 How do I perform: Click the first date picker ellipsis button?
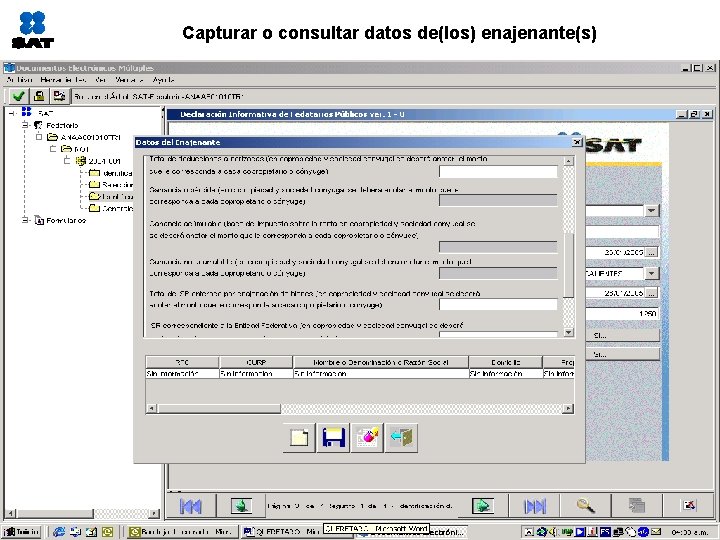tap(652, 252)
